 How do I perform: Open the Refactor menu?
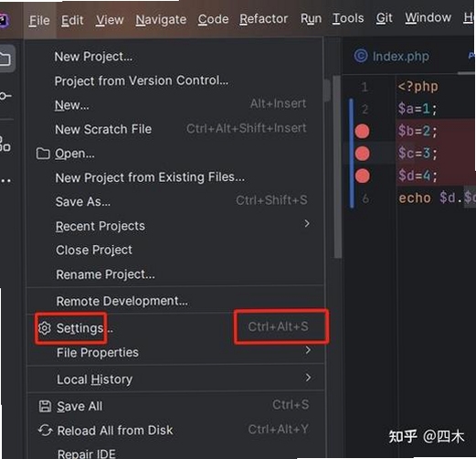tap(263, 19)
